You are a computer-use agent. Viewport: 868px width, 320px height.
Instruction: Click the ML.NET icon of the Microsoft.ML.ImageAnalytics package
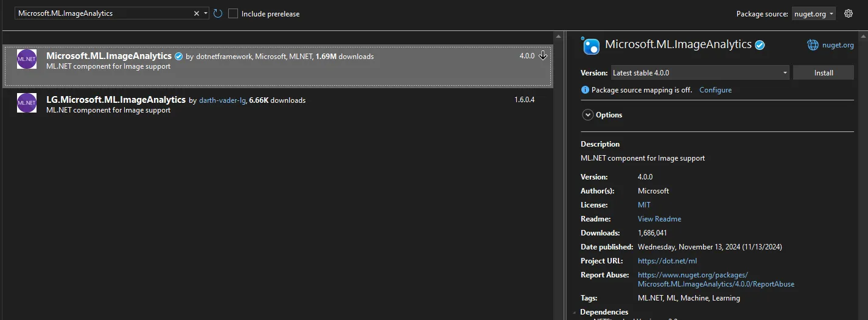click(27, 59)
